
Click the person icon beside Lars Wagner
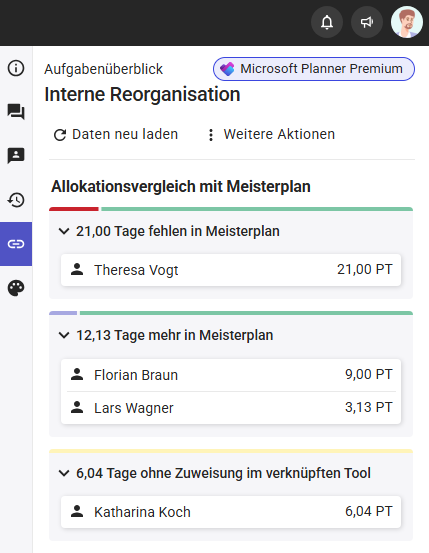[x=77, y=407]
